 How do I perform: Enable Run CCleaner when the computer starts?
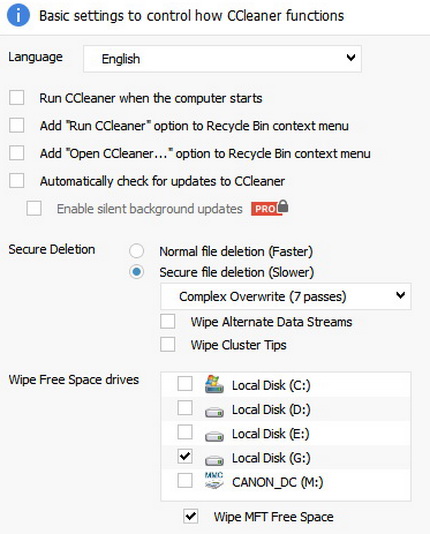17,98
